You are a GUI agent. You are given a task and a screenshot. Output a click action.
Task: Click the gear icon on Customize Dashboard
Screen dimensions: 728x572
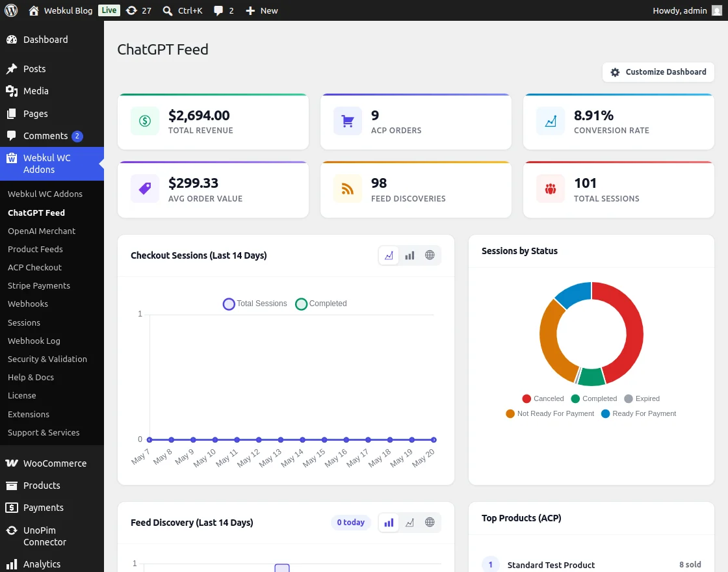coord(615,72)
